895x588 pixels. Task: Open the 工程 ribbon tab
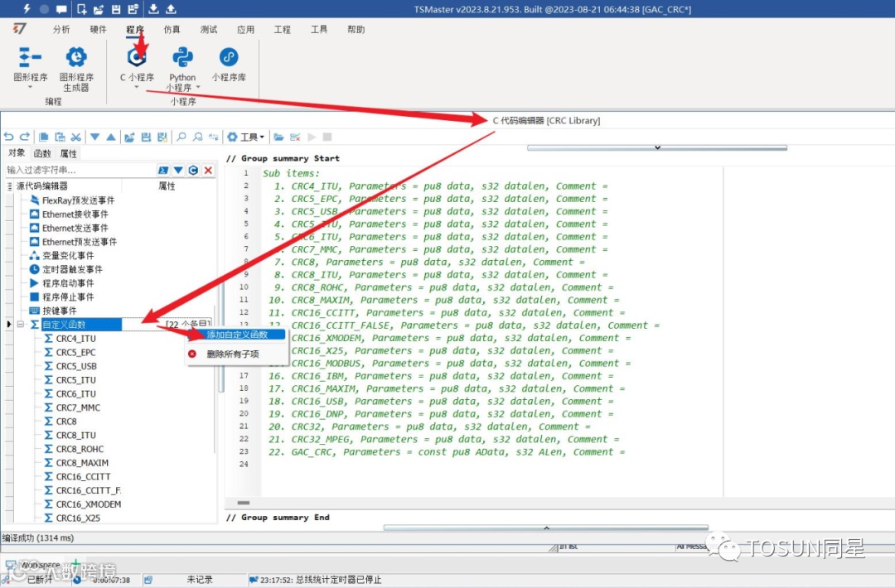click(x=283, y=30)
